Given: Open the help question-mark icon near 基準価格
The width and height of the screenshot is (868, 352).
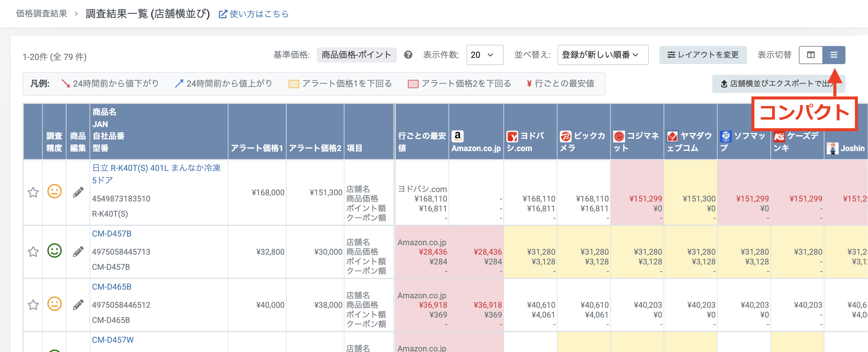Looking at the screenshot, I should coord(408,55).
